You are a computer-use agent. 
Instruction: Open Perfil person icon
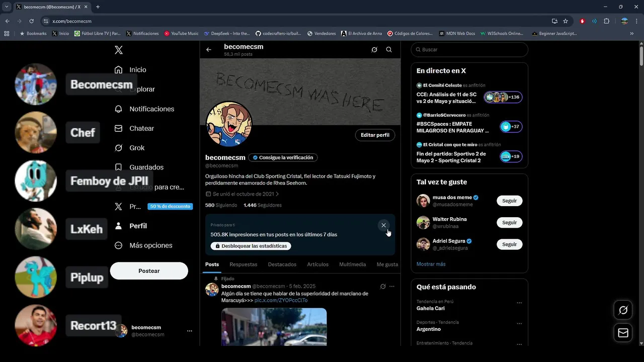[x=119, y=226]
